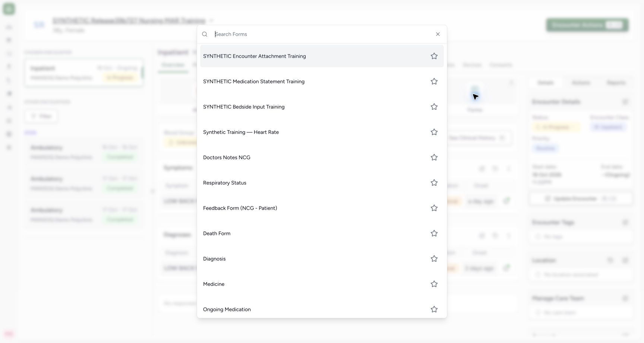Select the Doctors Notes NCG form
Viewport: 644px width, 343px height.
322,158
